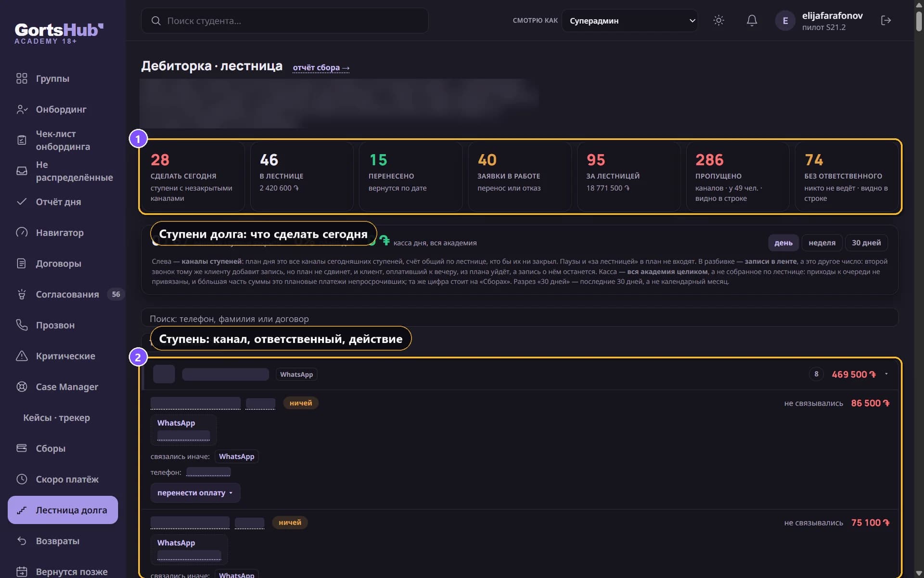Collapse the 469 500 group chevron
The image size is (924, 578).
886,374
